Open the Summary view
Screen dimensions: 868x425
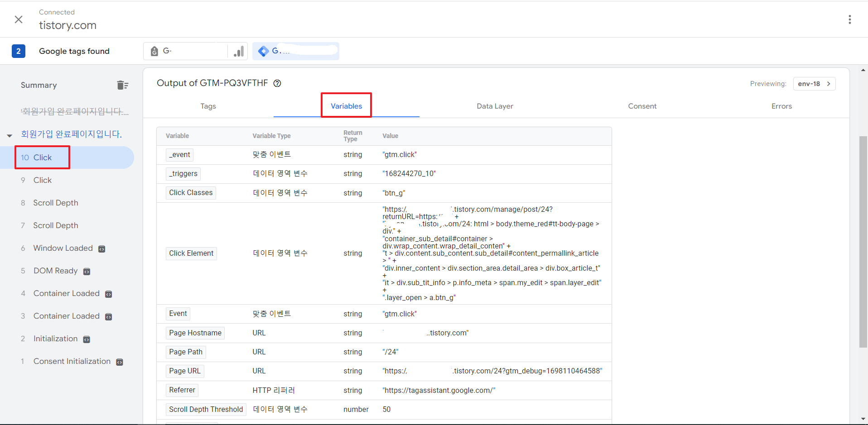coord(39,85)
